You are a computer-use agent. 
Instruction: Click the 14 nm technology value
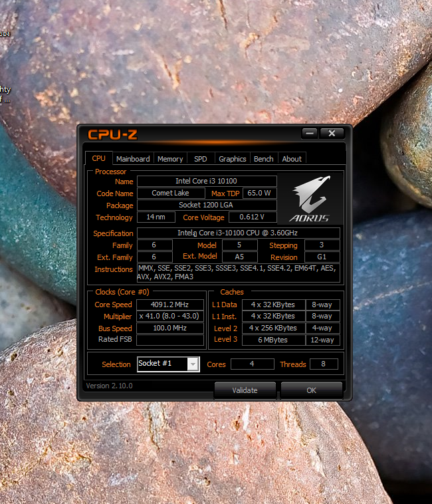point(156,217)
